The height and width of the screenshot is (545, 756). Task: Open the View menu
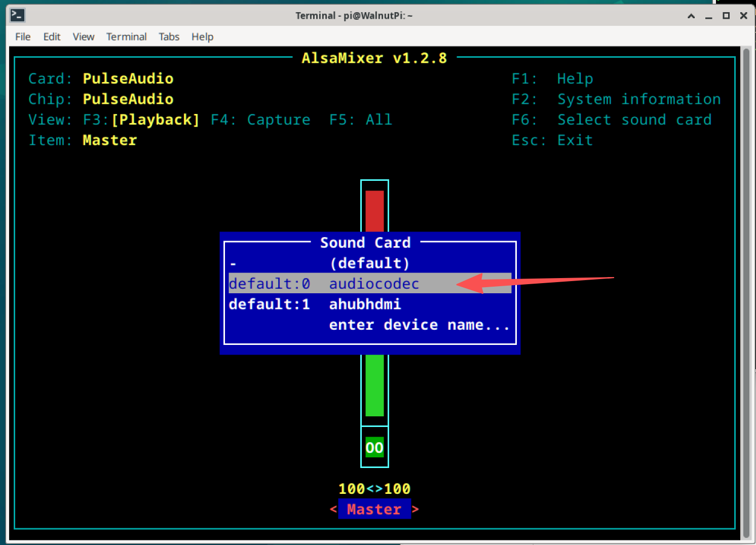[84, 36]
